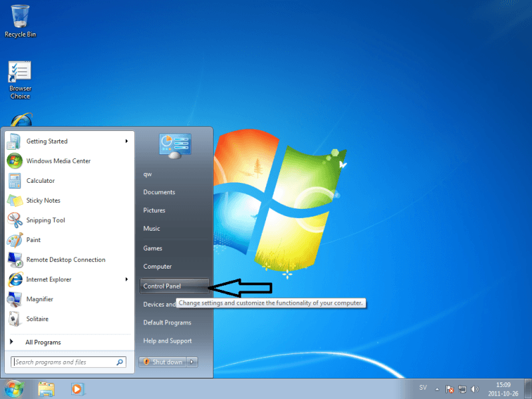The image size is (532, 399).
Task: Select the Magnifier label
Action: point(40,299)
